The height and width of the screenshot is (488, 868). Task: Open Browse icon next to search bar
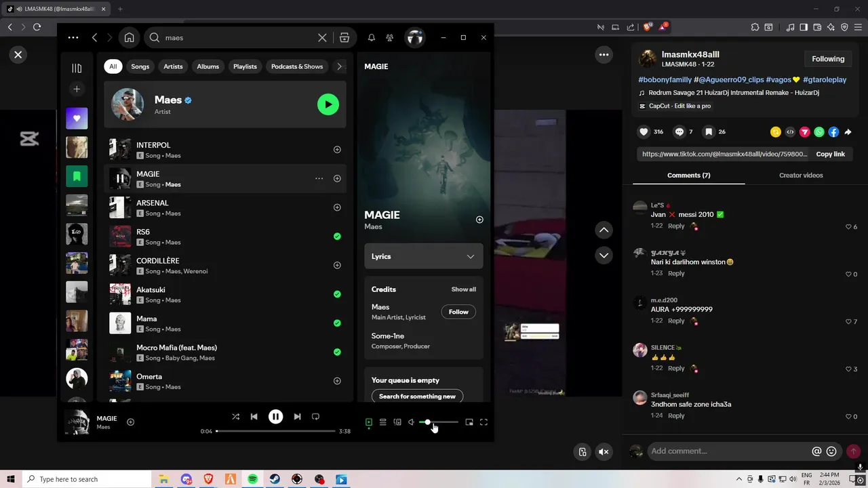344,38
